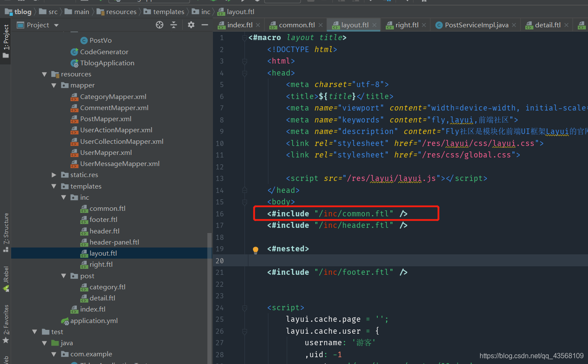Select header.ftl in the project tree
This screenshot has height=364, width=588.
(105, 231)
